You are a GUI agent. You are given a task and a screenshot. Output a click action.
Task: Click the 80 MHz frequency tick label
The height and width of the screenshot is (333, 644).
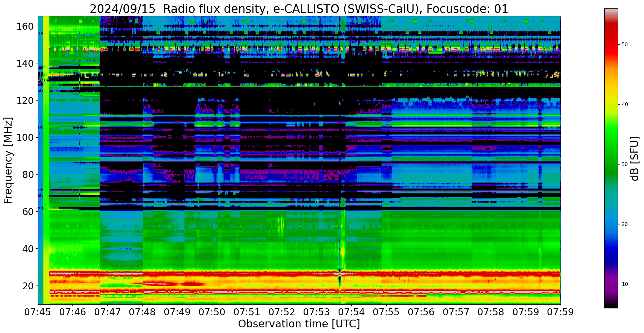coord(28,174)
